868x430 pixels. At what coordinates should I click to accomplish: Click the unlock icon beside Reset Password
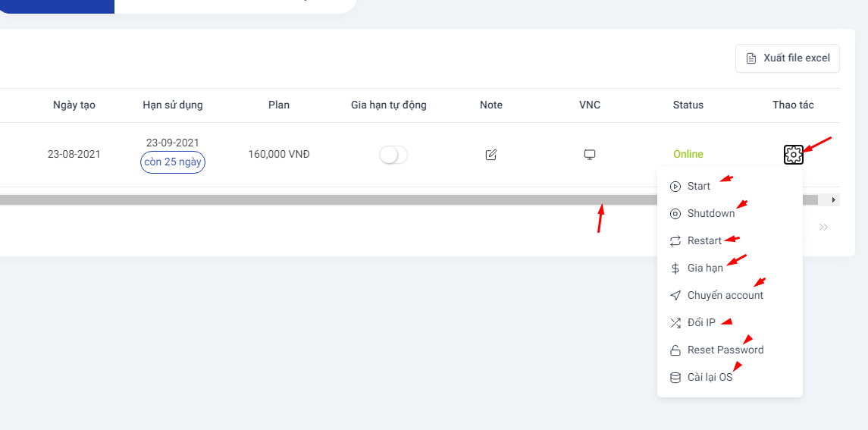point(675,350)
